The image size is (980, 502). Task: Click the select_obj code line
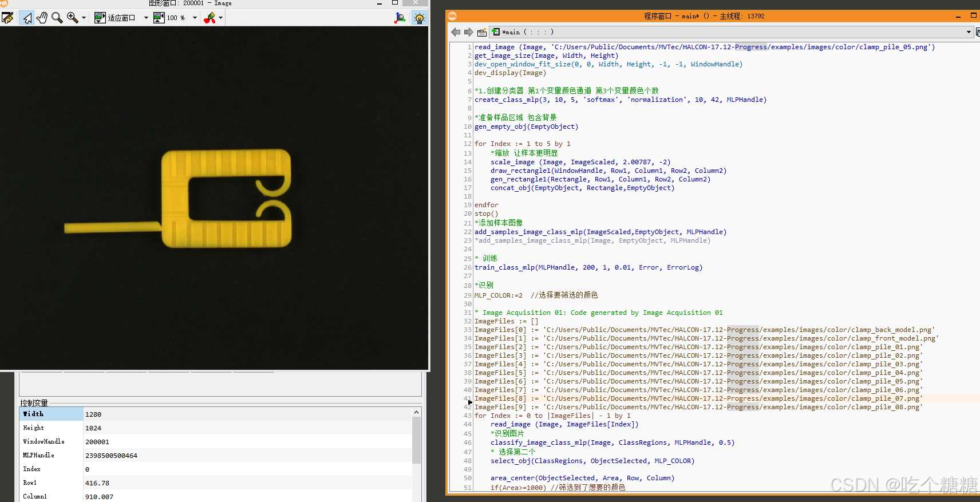592,461
